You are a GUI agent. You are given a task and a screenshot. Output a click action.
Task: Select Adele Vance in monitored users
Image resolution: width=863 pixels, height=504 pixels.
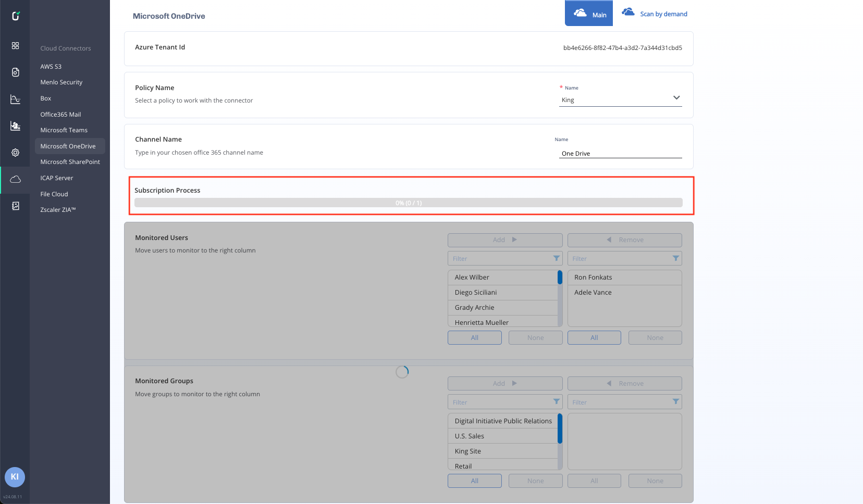(x=625, y=293)
